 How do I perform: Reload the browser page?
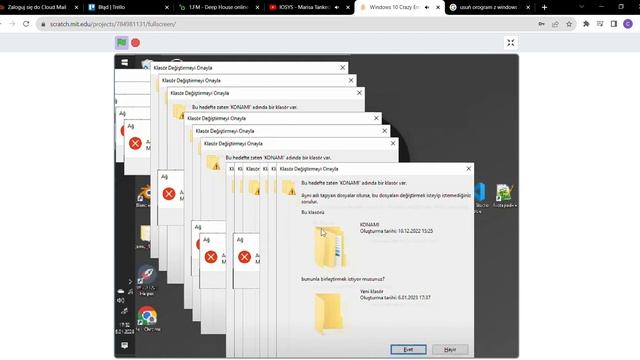26,24
